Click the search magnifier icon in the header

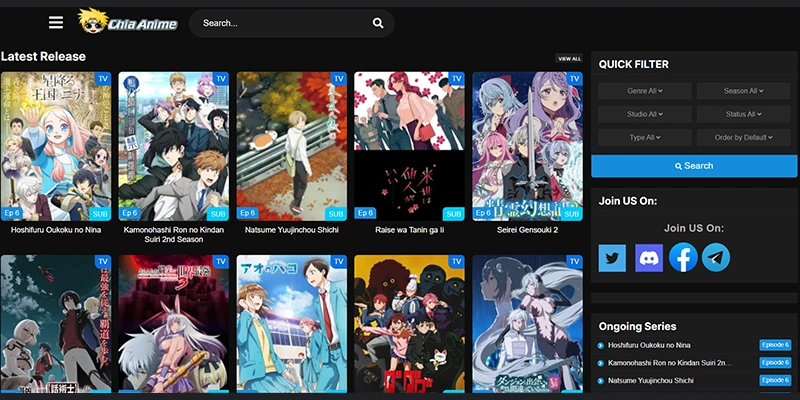point(378,23)
